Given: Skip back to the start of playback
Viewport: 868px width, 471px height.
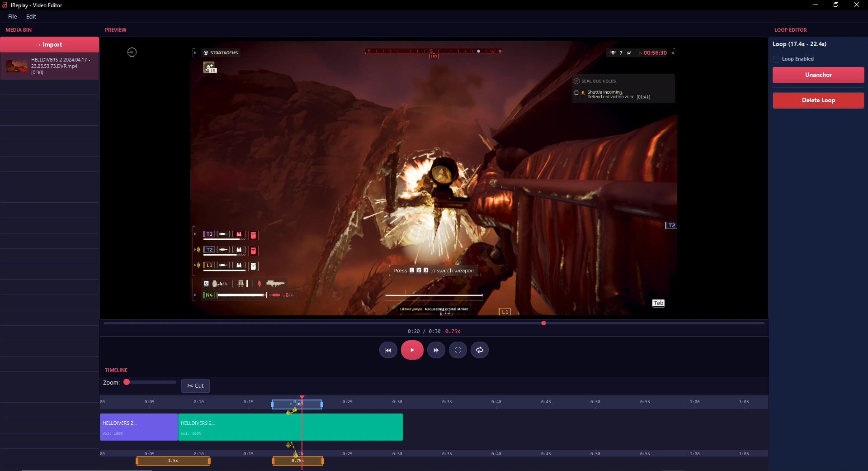Looking at the screenshot, I should pos(388,350).
